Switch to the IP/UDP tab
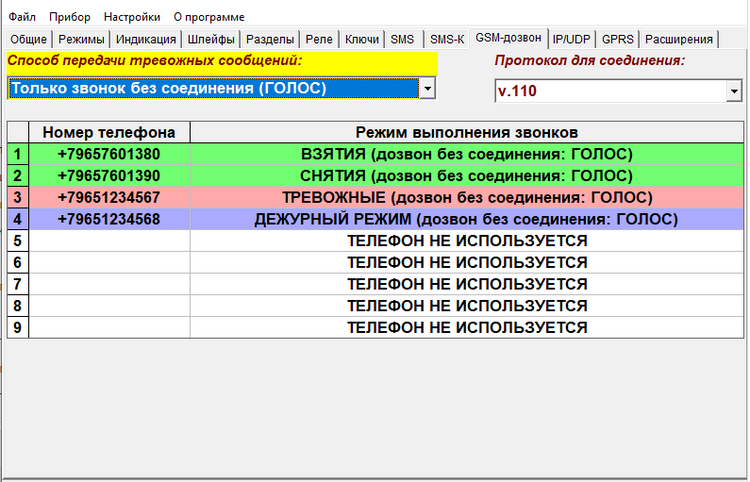Screen dimensions: 750x482 tap(572, 40)
